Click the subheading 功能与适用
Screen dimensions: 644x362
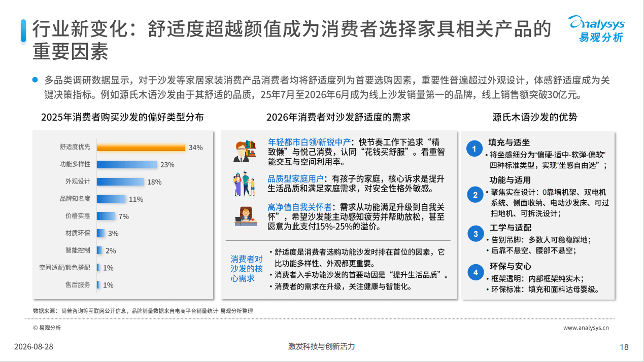pos(510,180)
